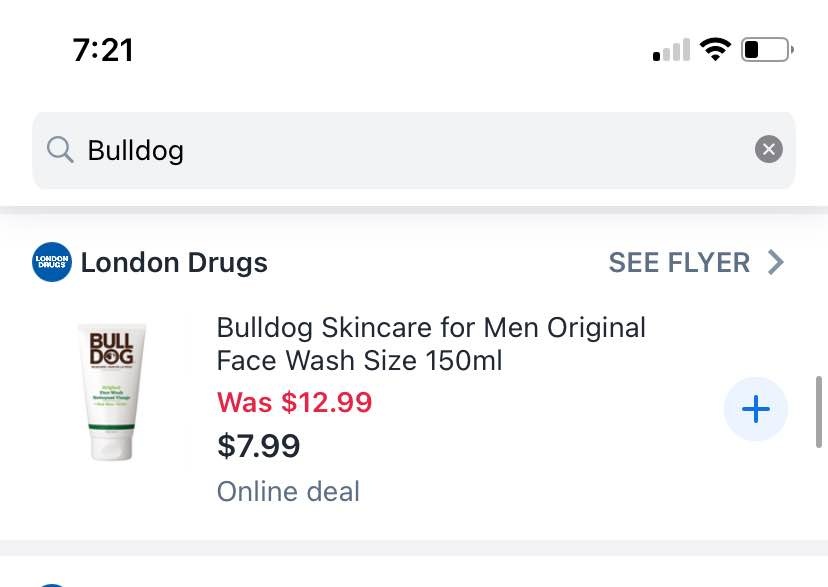Screen dimensions: 828x587
Task: Tap the red Was $12.99 price
Action: point(294,402)
